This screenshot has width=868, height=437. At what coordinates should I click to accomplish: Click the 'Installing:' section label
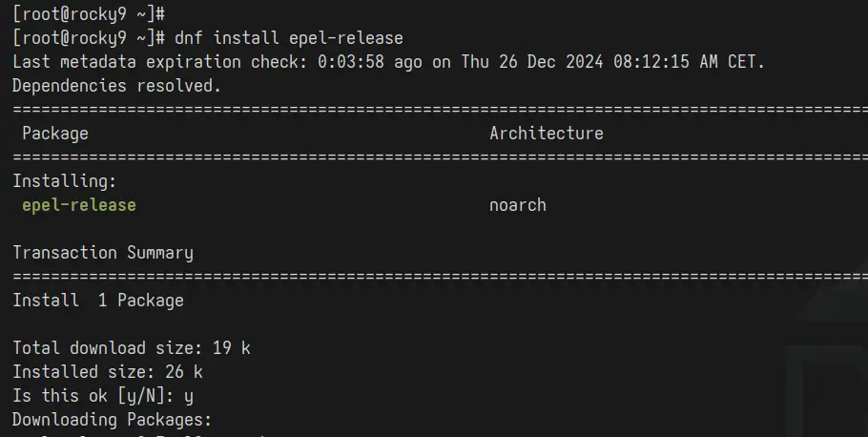click(x=65, y=181)
